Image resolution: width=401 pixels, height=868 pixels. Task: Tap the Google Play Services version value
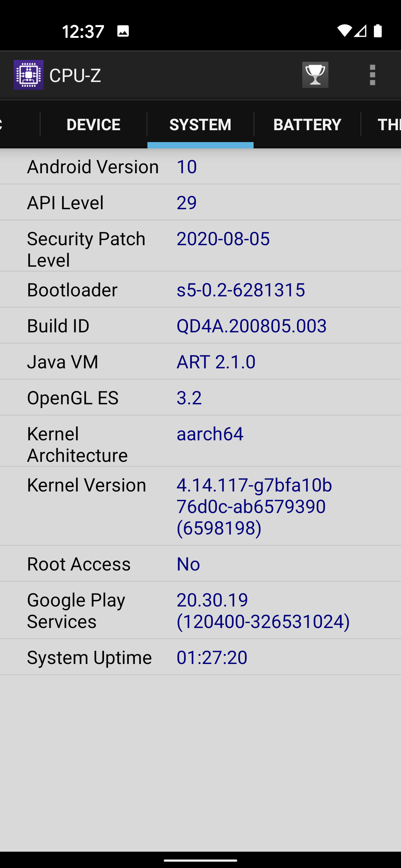click(x=263, y=611)
